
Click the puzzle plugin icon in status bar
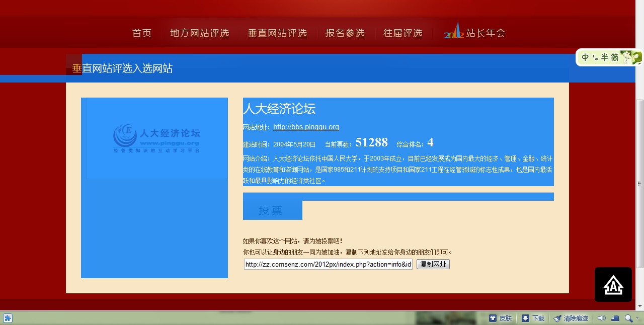coord(8,318)
